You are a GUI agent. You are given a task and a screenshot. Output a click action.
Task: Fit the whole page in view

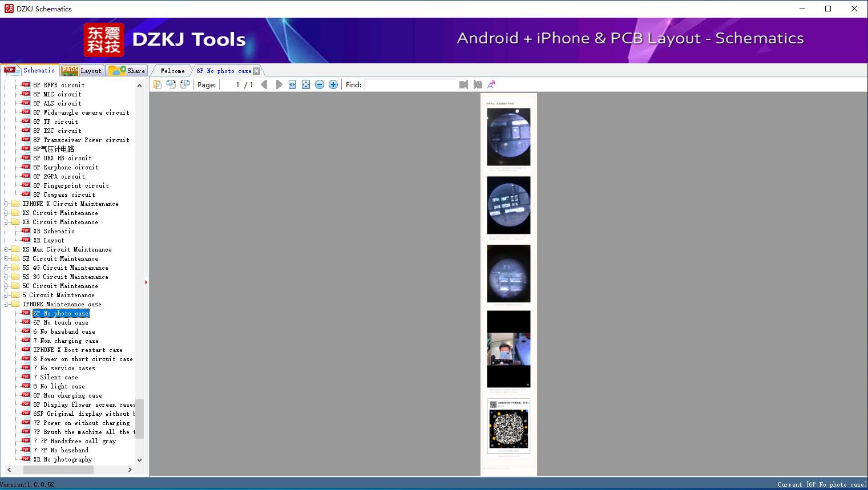tap(306, 84)
